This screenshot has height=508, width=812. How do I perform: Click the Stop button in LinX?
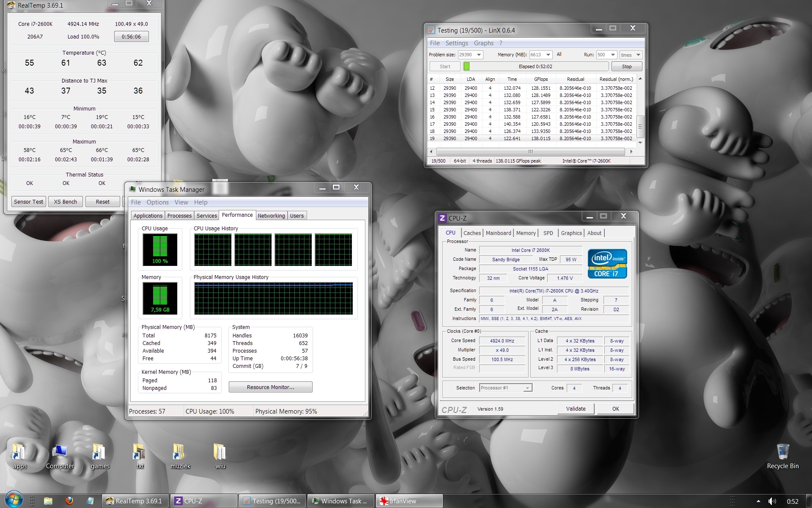point(626,66)
